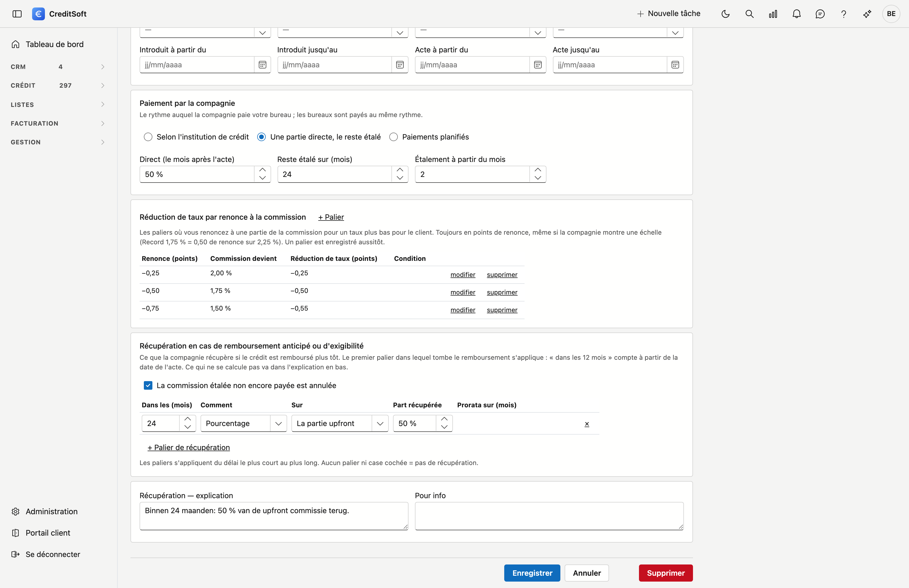This screenshot has height=588, width=909.
Task: Click the CreditSoft euro logo
Action: (x=38, y=14)
